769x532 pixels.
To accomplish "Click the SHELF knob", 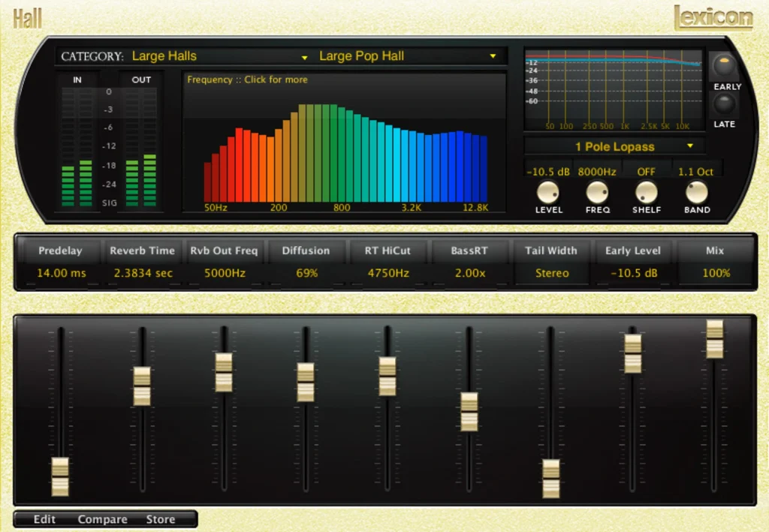I will click(646, 194).
